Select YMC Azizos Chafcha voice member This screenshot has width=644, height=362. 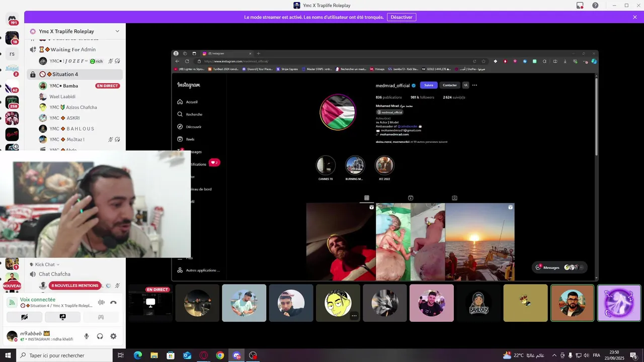(x=73, y=107)
